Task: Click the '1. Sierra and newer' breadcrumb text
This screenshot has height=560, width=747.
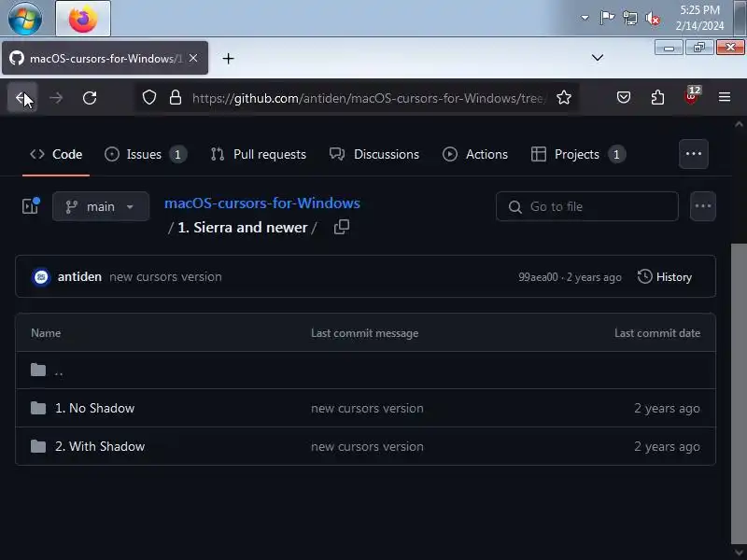Action: pos(243,228)
